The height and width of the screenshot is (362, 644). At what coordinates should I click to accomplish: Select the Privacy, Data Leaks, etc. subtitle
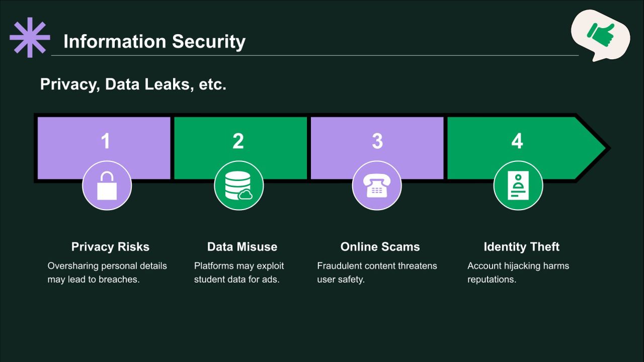(x=133, y=84)
